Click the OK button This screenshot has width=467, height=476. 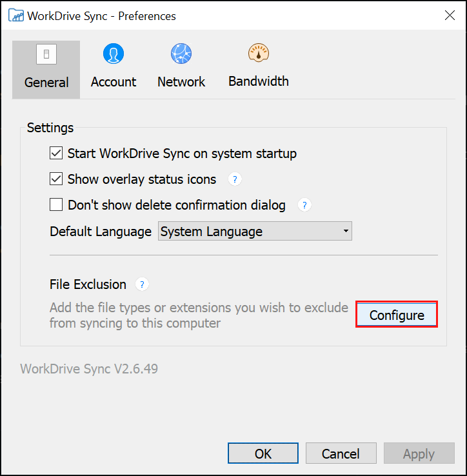pos(263,453)
